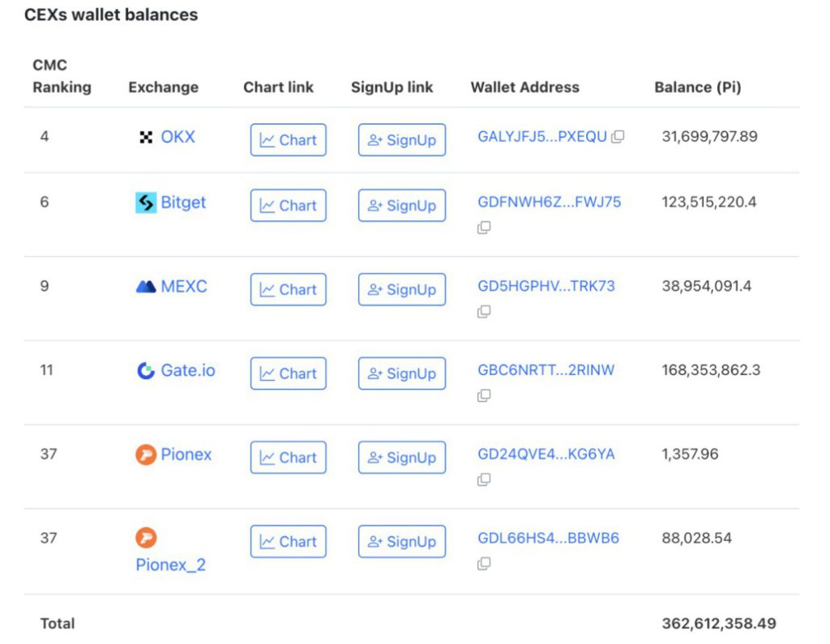The width and height of the screenshot is (830, 644).
Task: Click the SignUp button for MEXC
Action: tap(402, 289)
